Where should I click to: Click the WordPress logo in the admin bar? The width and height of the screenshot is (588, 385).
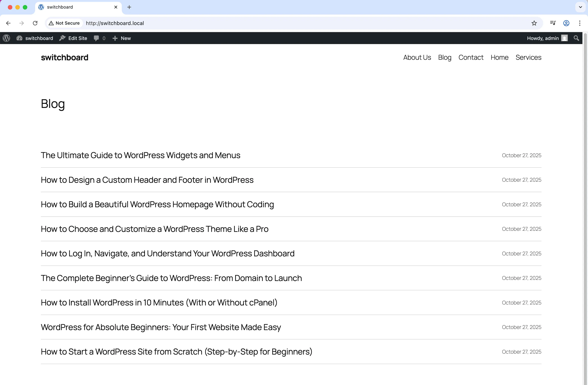click(x=6, y=38)
